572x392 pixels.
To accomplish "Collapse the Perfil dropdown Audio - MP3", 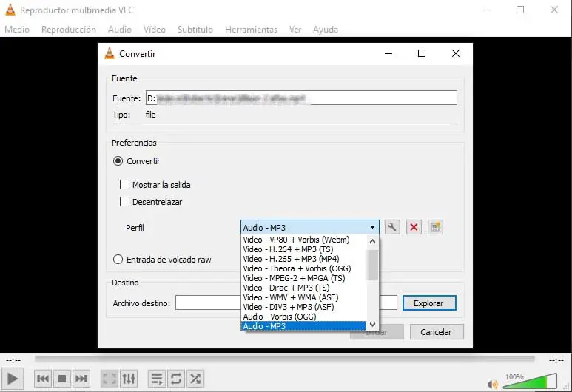I will (x=310, y=227).
